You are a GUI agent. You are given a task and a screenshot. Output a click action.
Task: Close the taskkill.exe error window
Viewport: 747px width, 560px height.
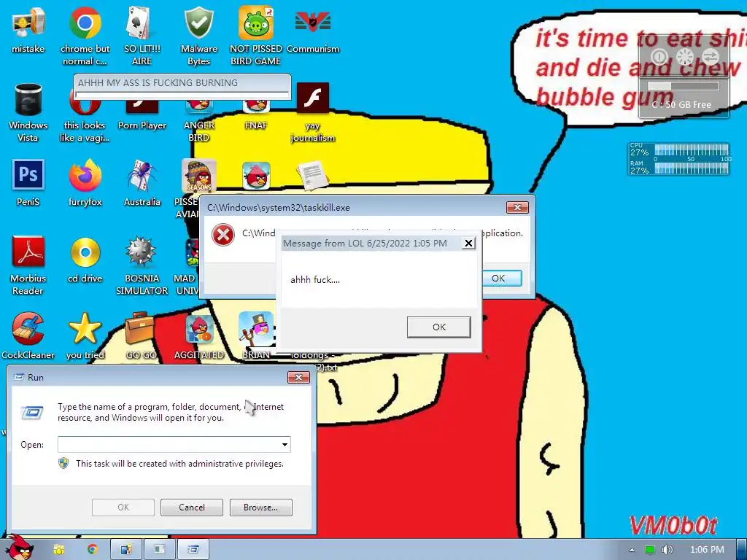click(x=517, y=207)
